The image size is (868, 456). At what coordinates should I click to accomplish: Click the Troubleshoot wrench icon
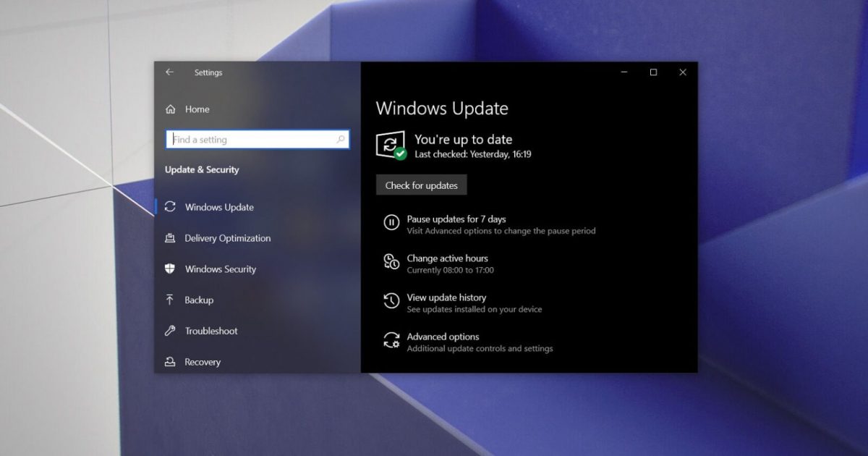(x=170, y=331)
